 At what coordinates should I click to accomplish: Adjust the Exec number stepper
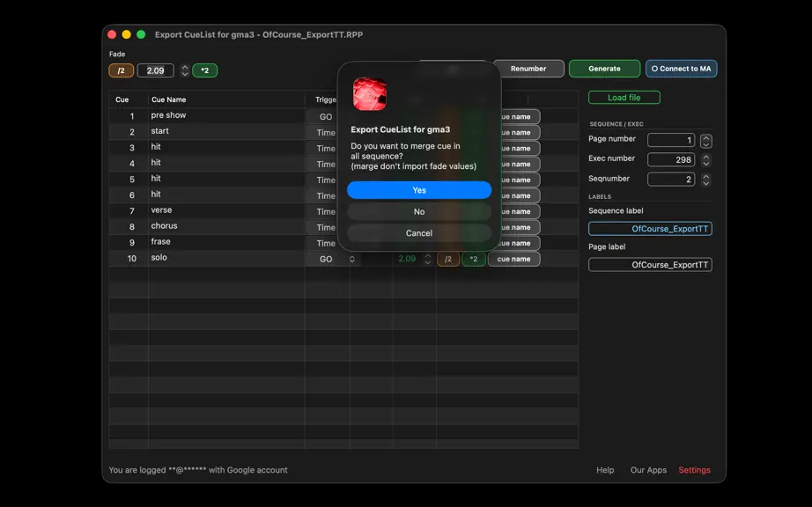(x=705, y=160)
